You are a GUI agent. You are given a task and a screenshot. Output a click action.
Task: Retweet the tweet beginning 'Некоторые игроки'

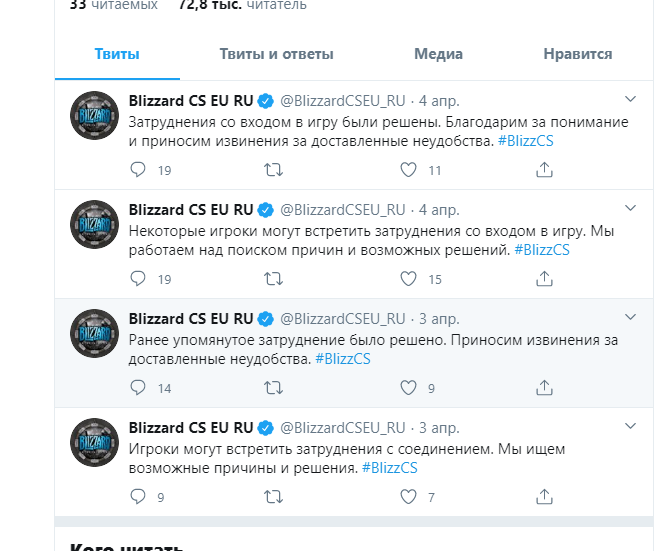(273, 279)
